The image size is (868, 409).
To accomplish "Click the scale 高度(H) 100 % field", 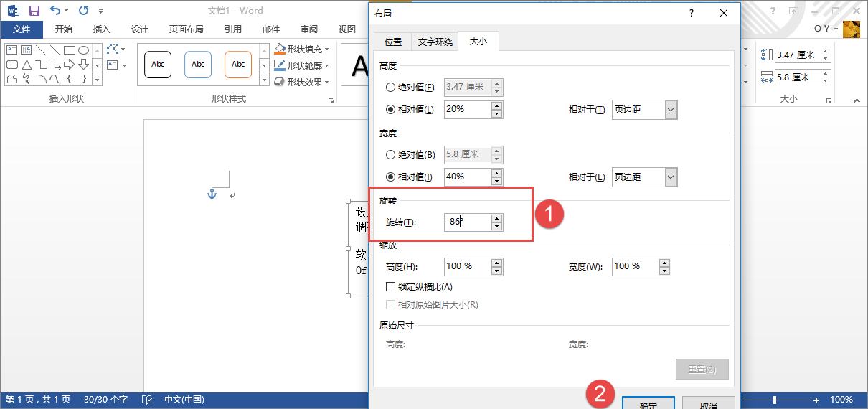I will click(467, 266).
